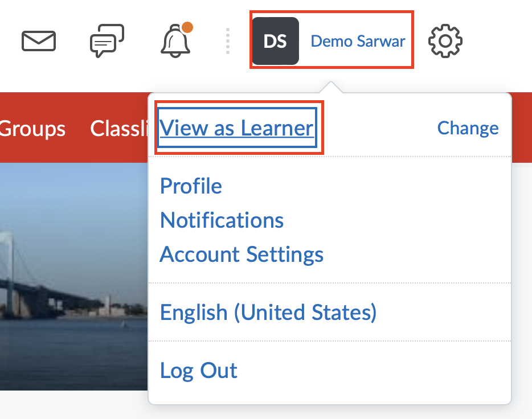Open the subscription alerts chat bubbles icon

tap(107, 40)
